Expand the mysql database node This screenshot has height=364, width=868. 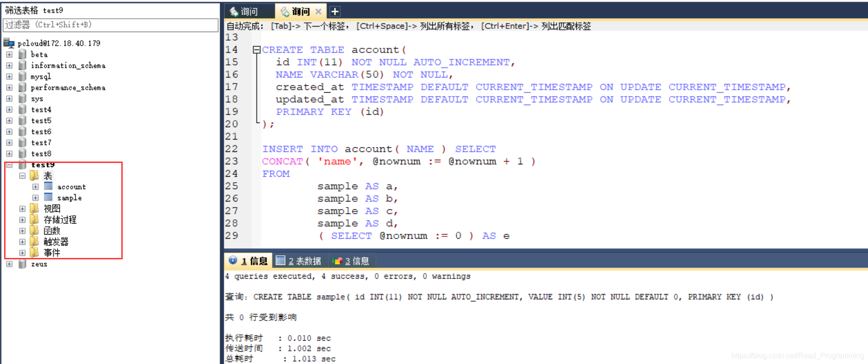[9, 76]
